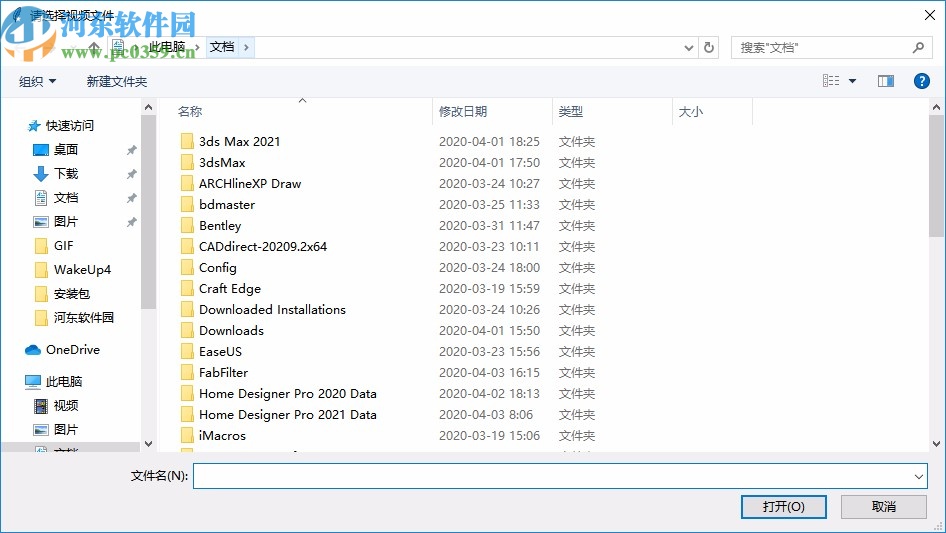Select ARCHlineXP Draw folder
The image size is (946, 533).
250,184
